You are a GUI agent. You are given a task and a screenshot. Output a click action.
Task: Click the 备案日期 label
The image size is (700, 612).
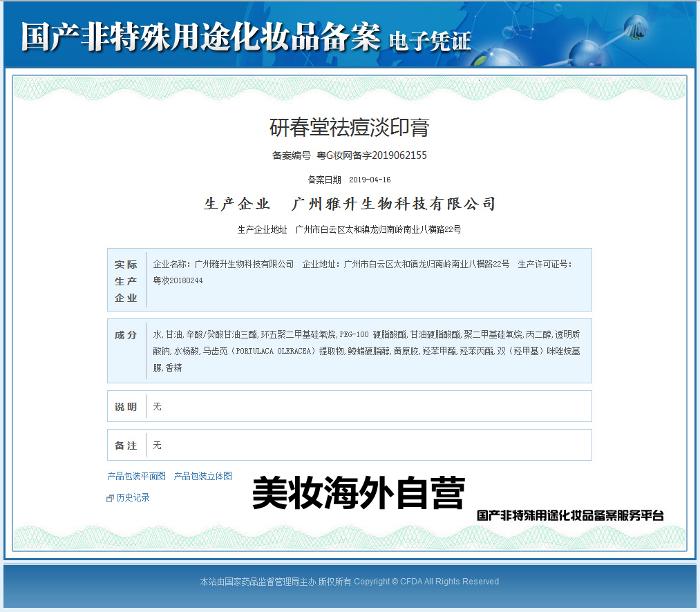pos(325,180)
